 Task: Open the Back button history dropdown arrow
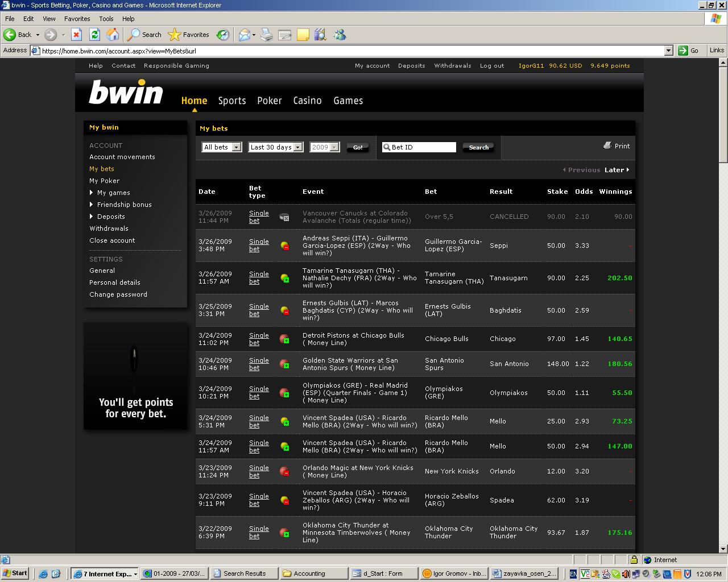38,35
